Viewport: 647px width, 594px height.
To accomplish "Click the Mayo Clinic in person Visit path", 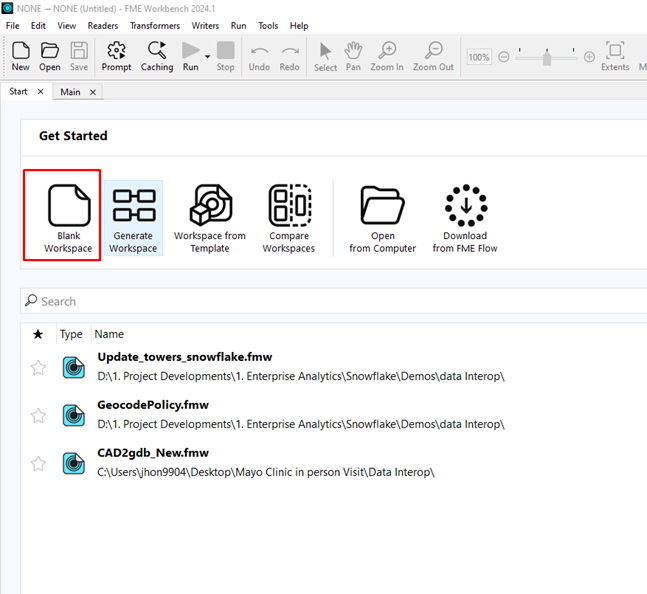I will point(266,472).
